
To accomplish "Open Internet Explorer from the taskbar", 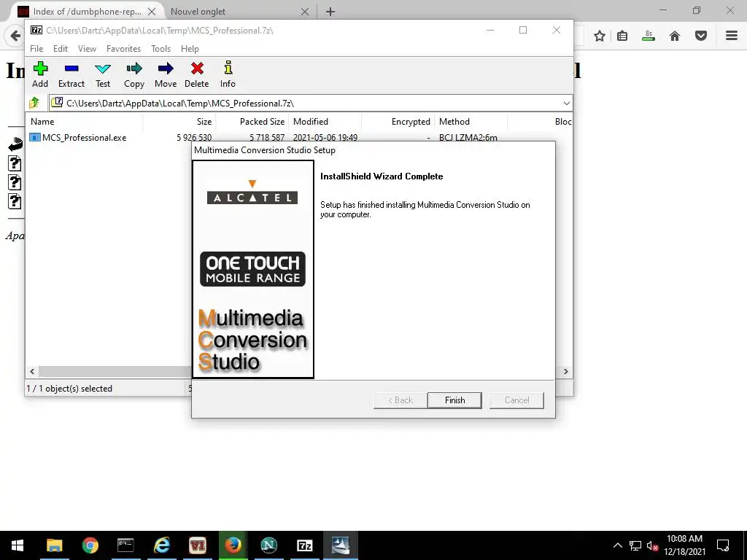I will [x=161, y=545].
